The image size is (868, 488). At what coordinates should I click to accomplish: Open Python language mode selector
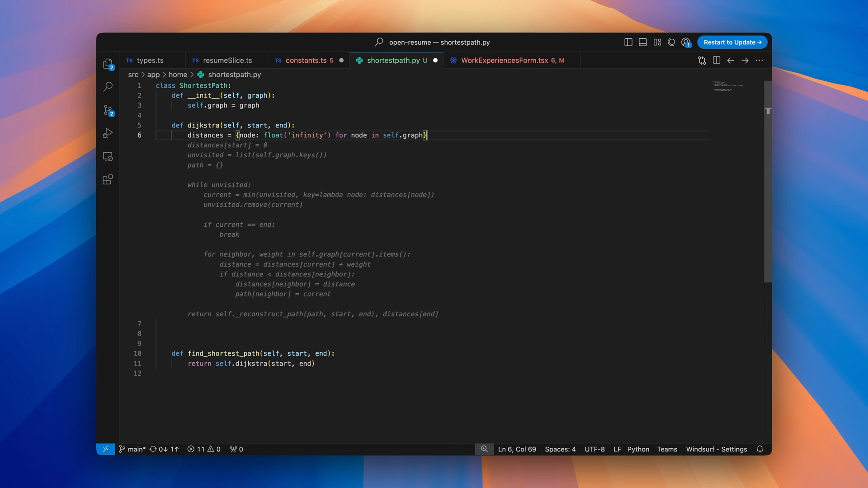coord(638,449)
